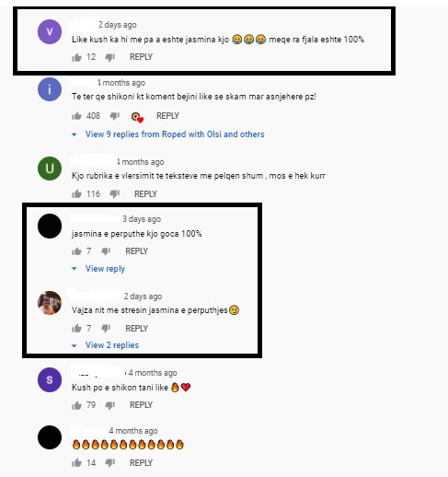
Task: Dislike the comment with 116 likes
Action: [x=114, y=194]
